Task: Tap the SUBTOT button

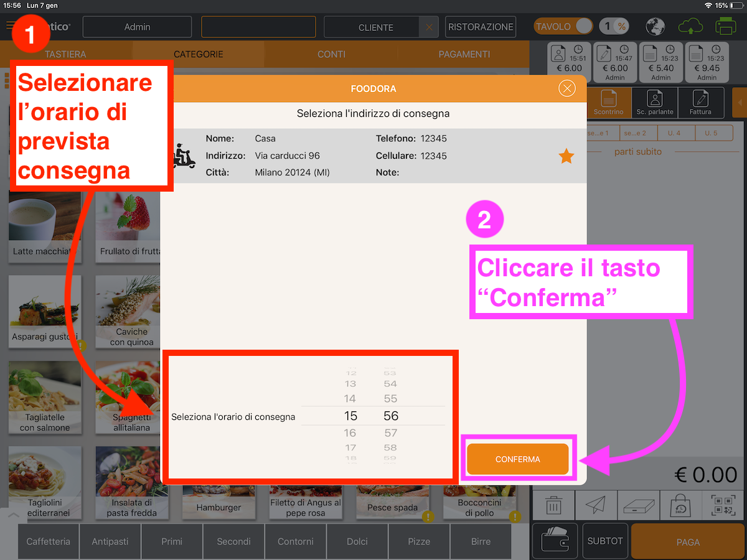Action: point(605,541)
